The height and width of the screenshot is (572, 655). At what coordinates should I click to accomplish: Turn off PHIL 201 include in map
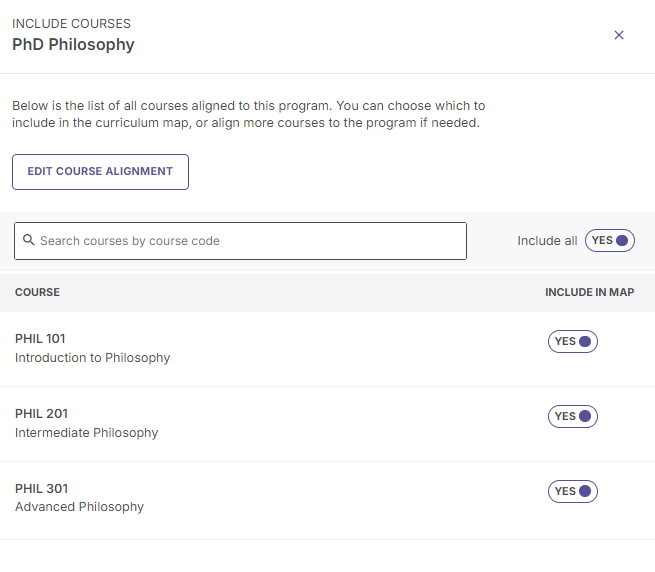click(x=572, y=416)
